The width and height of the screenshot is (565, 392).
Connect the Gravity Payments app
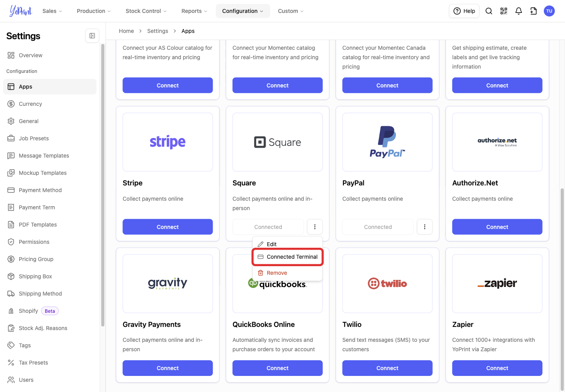(x=168, y=368)
